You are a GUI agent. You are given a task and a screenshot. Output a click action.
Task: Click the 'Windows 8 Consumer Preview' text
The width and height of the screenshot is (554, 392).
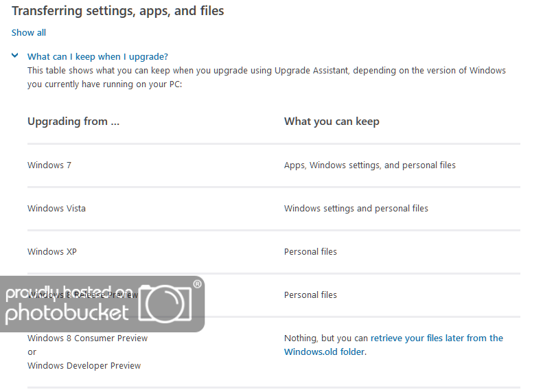(87, 338)
